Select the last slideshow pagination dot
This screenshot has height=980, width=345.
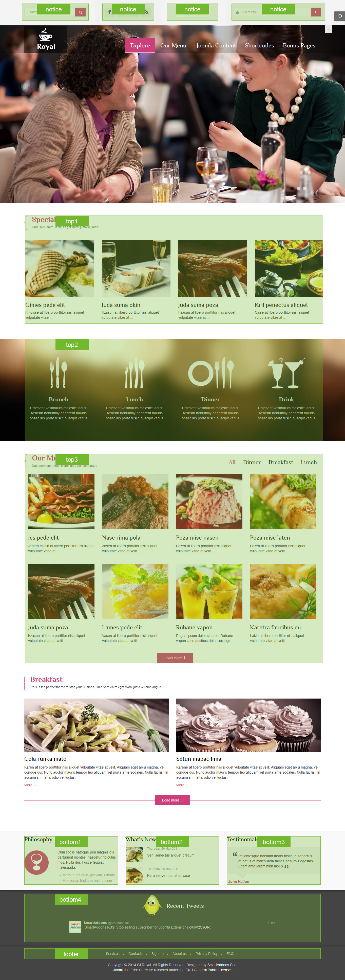(305, 188)
